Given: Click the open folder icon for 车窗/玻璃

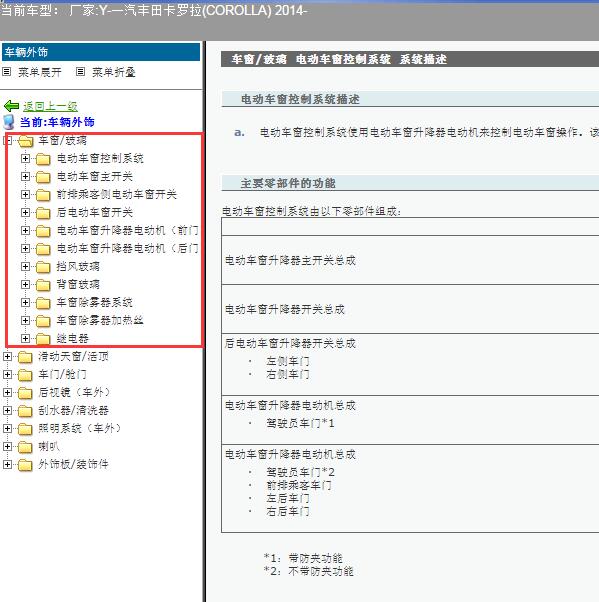Looking at the screenshot, I should pyautogui.click(x=26, y=141).
